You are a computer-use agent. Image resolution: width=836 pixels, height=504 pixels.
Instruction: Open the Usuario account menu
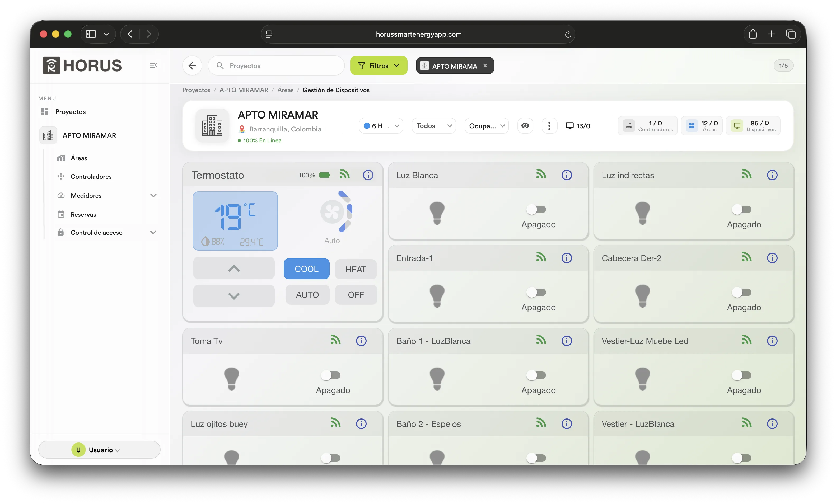coord(99,450)
